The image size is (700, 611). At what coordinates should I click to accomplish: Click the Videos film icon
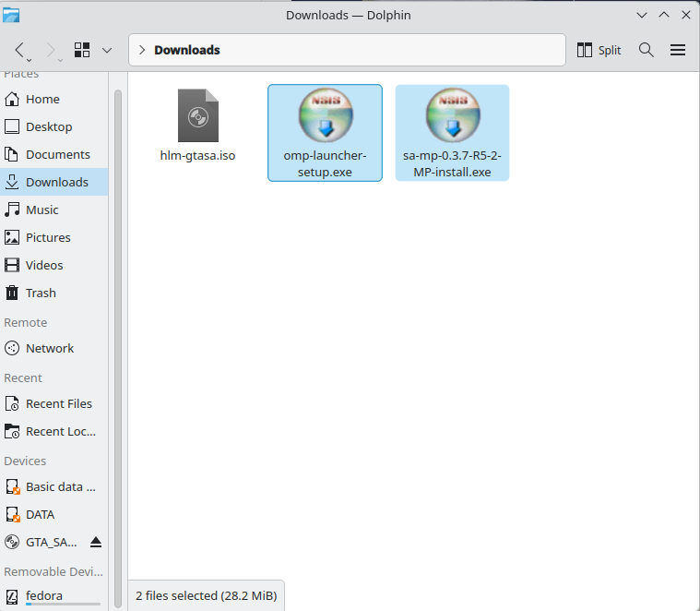coord(12,265)
